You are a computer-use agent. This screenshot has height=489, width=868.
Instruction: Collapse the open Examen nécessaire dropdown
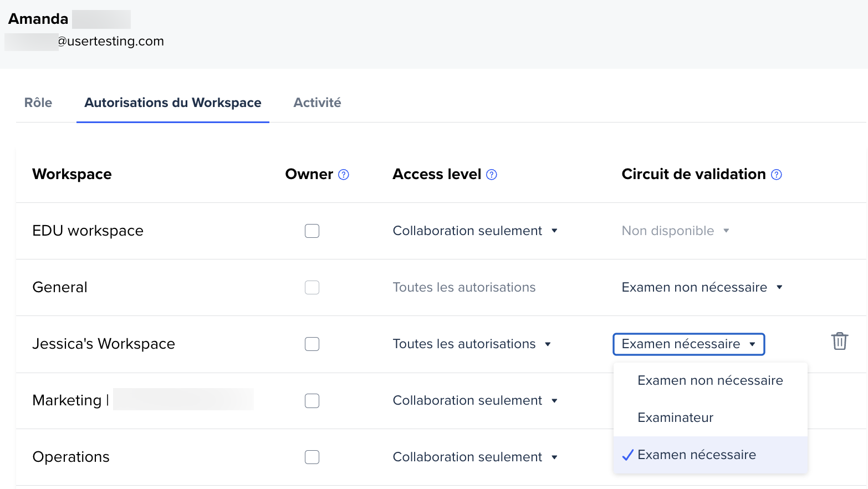[688, 344]
